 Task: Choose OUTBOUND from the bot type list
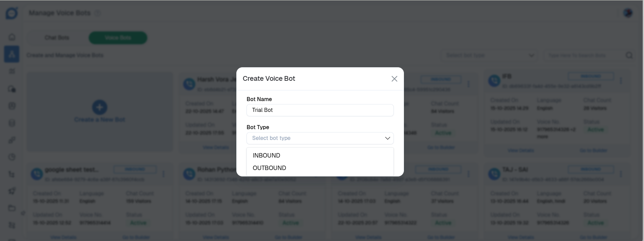(269, 168)
